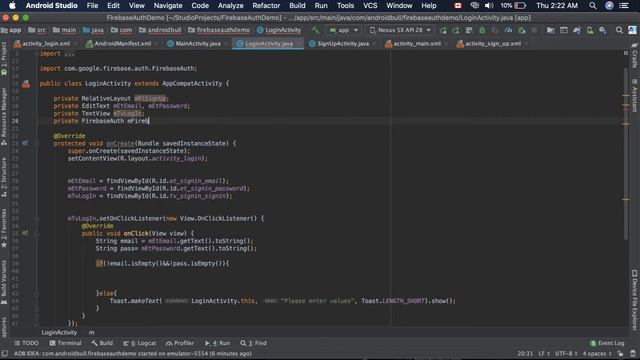Click the 20:31 caret position indicator
Screen dimensions: 640x360
(525, 353)
